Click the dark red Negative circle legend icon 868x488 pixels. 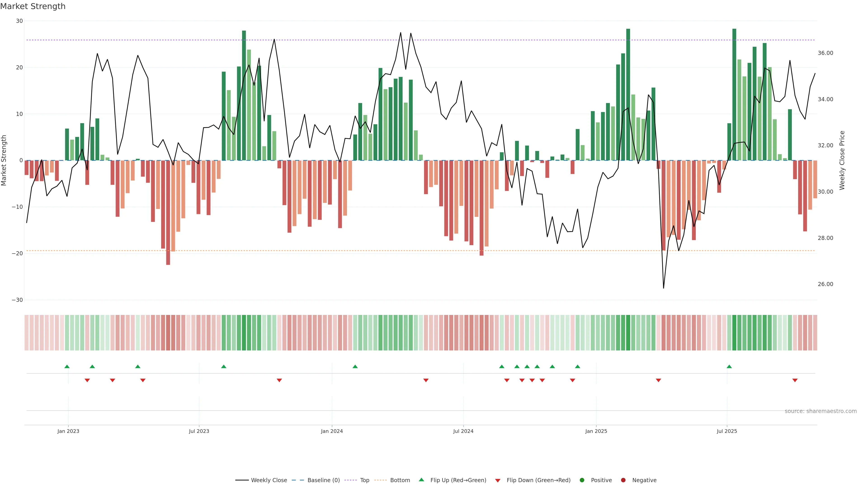point(623,480)
